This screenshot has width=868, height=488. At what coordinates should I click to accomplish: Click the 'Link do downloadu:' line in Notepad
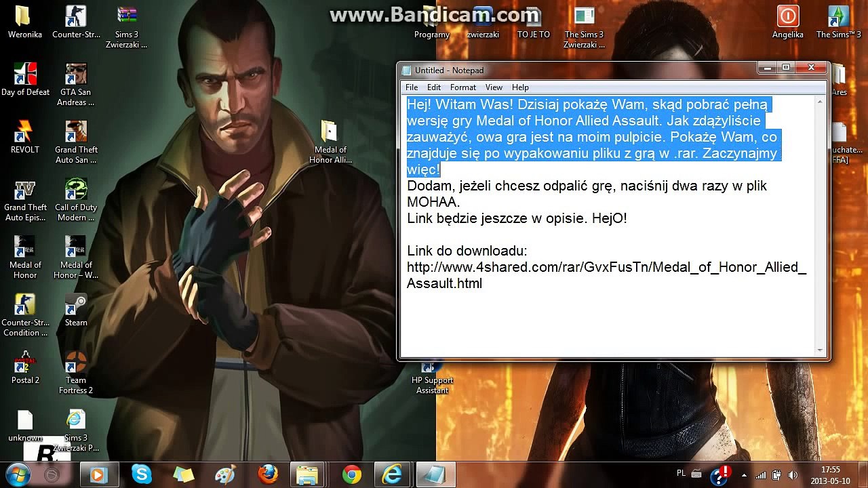(467, 251)
